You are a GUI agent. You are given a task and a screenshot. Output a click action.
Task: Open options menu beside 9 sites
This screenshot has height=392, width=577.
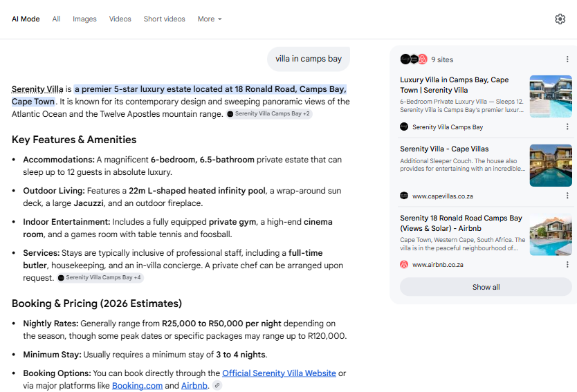567,59
